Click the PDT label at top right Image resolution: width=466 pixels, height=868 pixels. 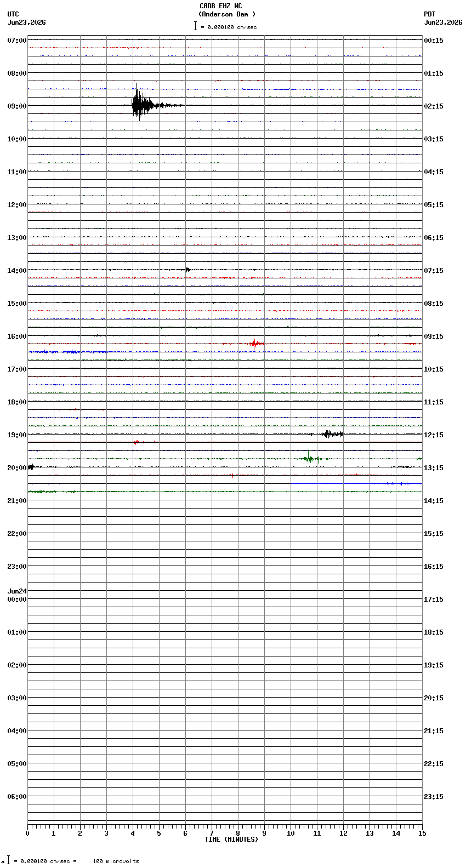click(x=429, y=14)
